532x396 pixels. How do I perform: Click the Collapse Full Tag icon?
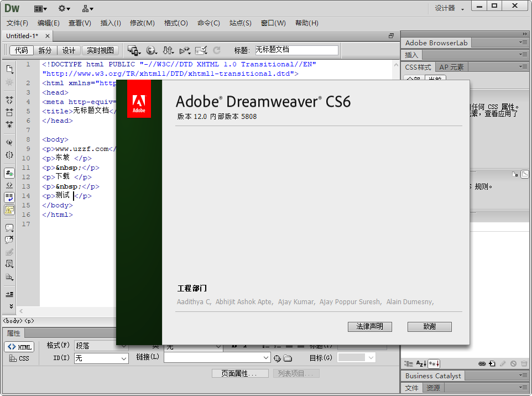[x=9, y=100]
